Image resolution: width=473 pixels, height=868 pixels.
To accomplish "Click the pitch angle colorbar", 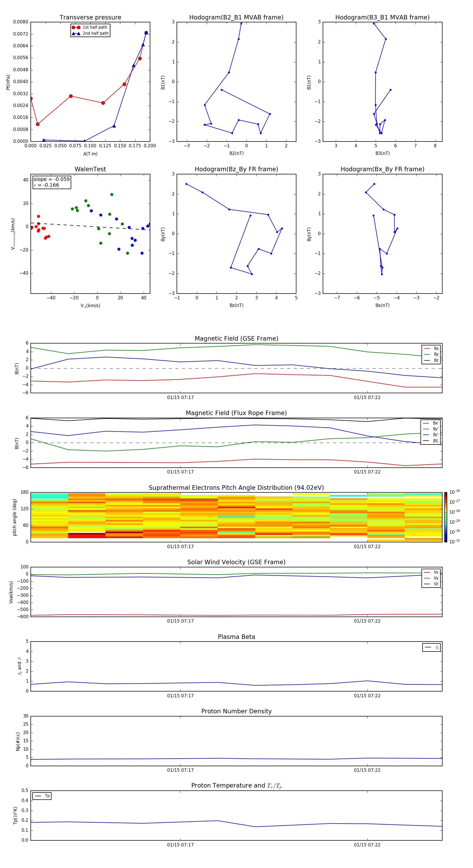I will point(446,517).
